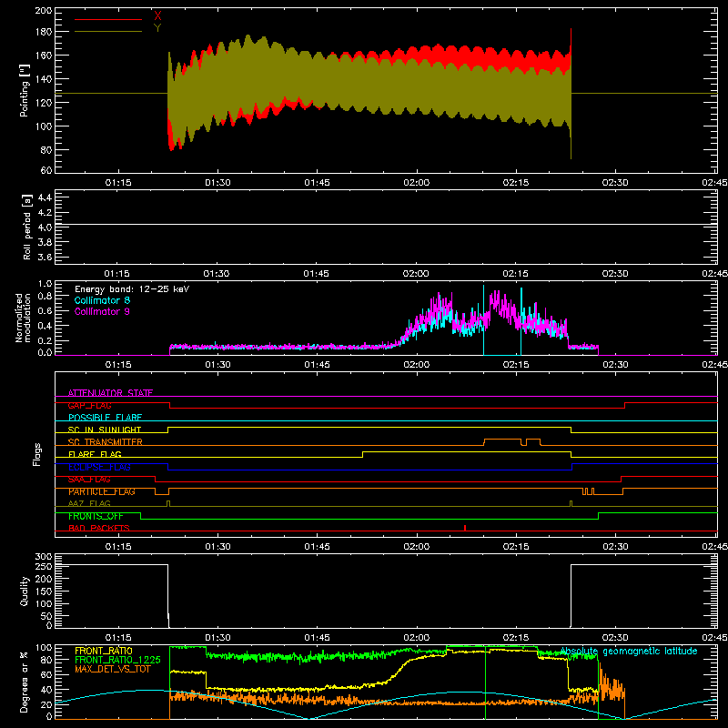Click the 300 tick on Quality axis
Viewport: 728px width, 728px height.
[44, 557]
